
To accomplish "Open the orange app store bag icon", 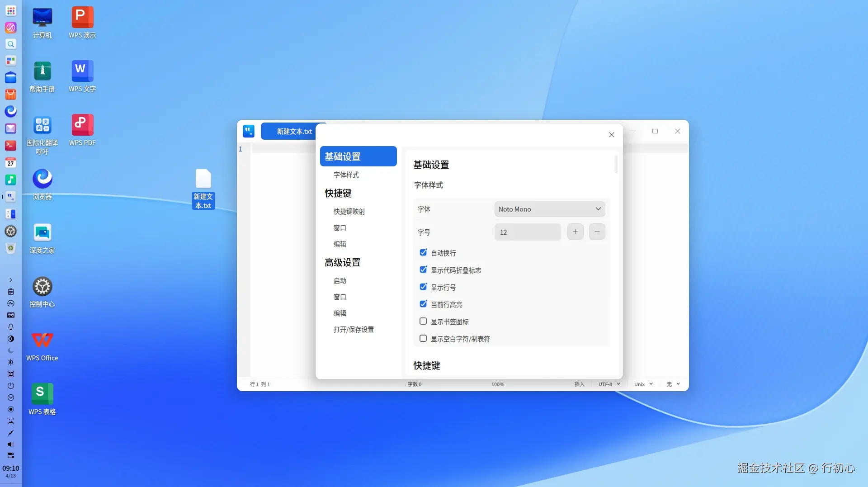I will 11,95.
